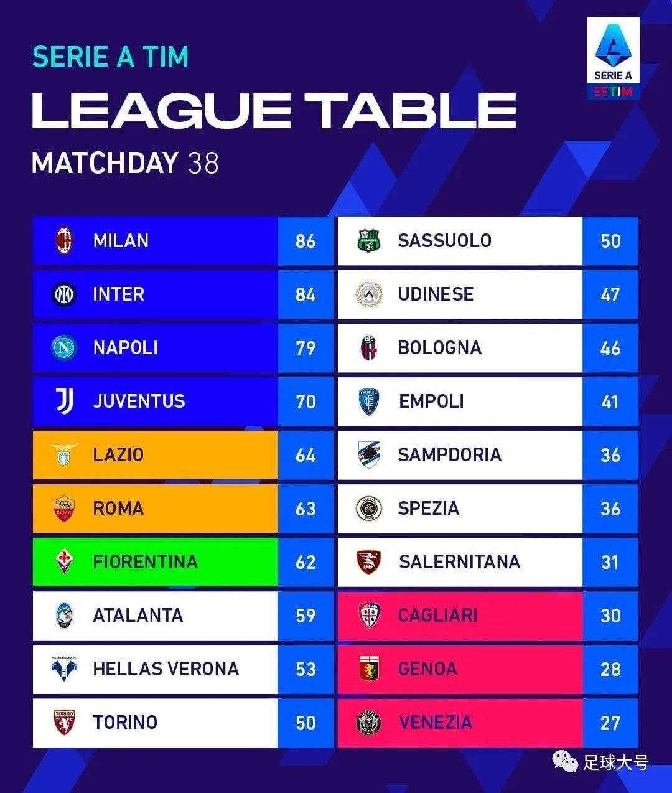Image resolution: width=672 pixels, height=793 pixels.
Task: Click the Sampdoria crest
Action: 369,455
